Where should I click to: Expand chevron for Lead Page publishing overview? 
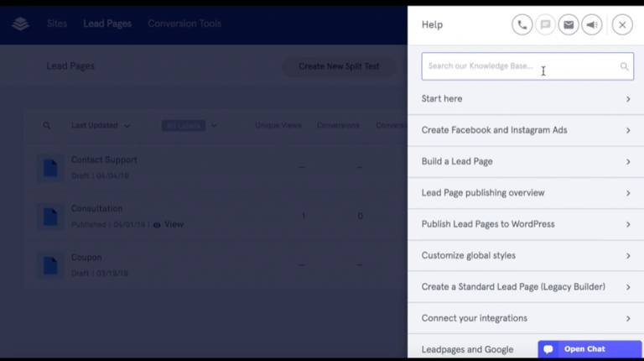pyautogui.click(x=628, y=193)
